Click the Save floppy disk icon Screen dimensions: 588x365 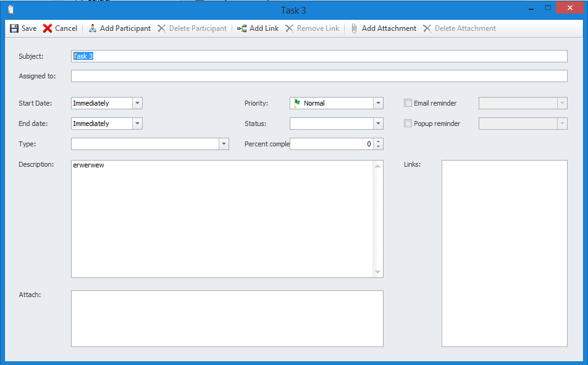(x=14, y=28)
